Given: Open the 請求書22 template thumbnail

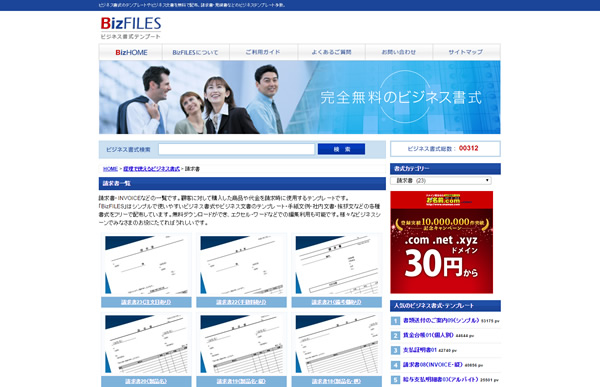Looking at the screenshot, I should (x=241, y=265).
